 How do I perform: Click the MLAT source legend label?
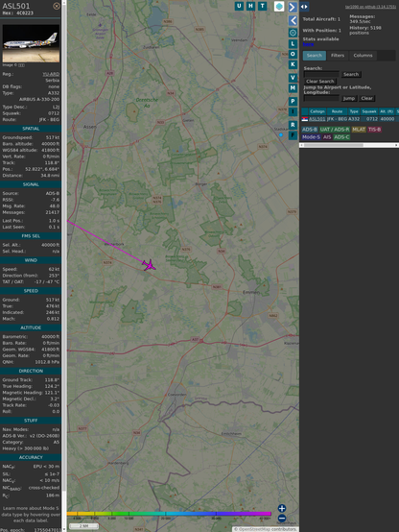tap(359, 130)
